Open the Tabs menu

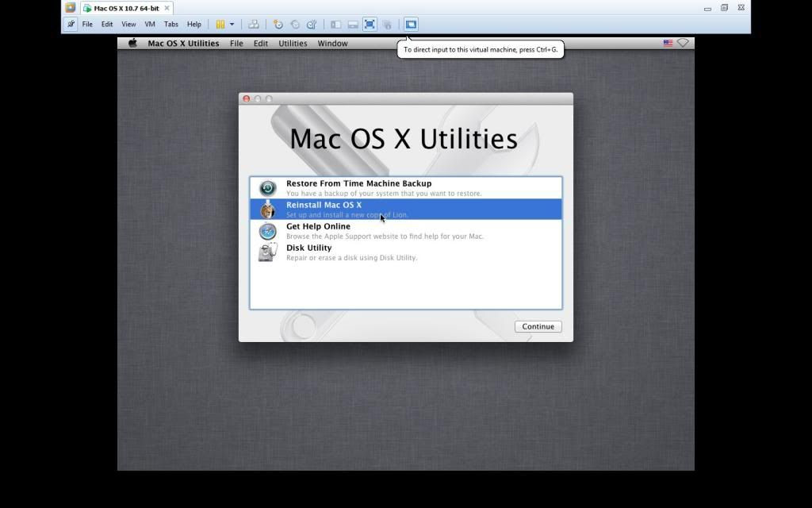pyautogui.click(x=171, y=25)
